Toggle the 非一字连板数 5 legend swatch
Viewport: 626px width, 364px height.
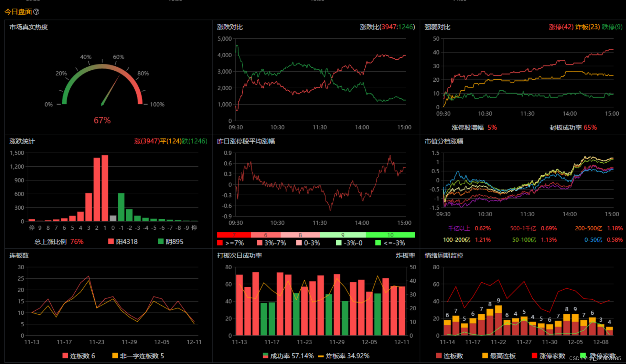tap(115, 355)
